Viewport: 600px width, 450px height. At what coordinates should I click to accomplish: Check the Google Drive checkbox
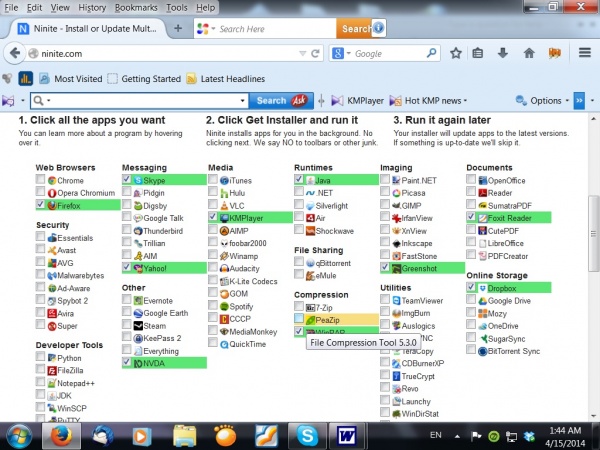[x=471, y=300]
